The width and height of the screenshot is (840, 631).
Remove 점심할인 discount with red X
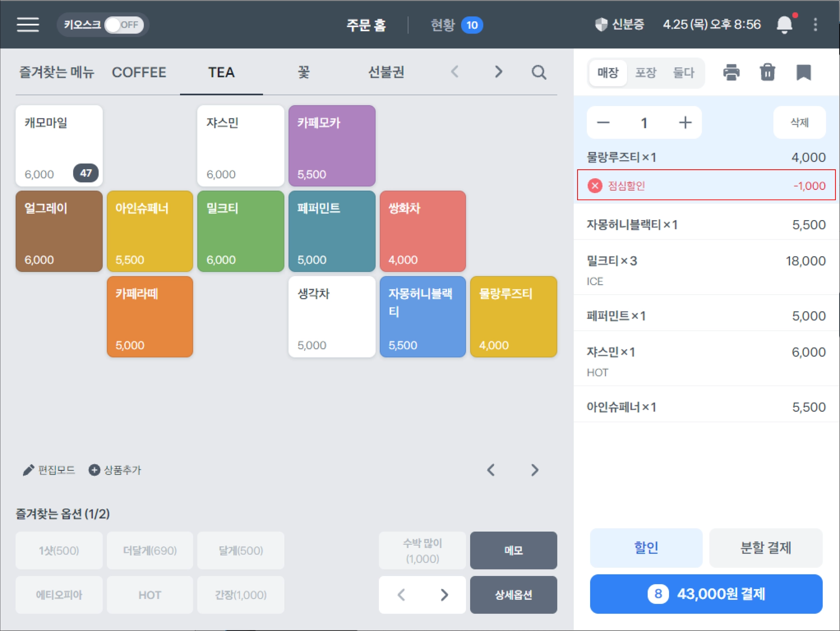594,186
